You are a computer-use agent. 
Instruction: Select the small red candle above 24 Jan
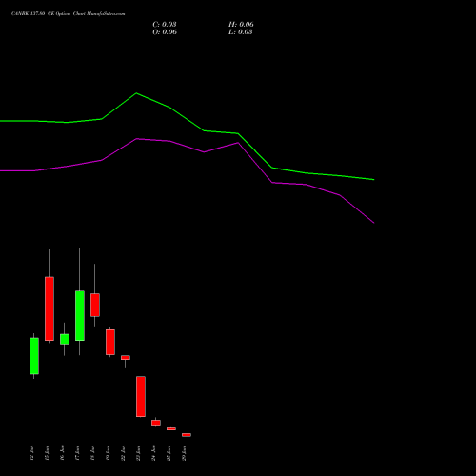pos(156,423)
